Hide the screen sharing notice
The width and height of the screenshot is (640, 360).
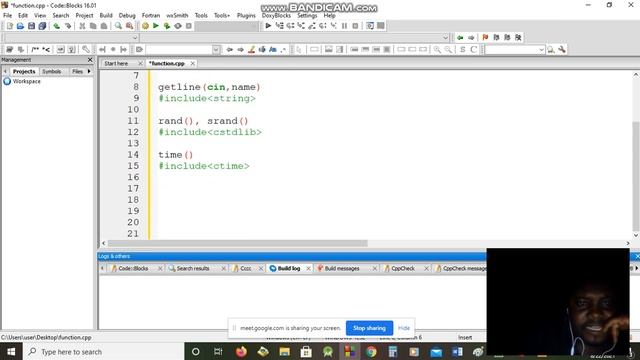(404, 328)
